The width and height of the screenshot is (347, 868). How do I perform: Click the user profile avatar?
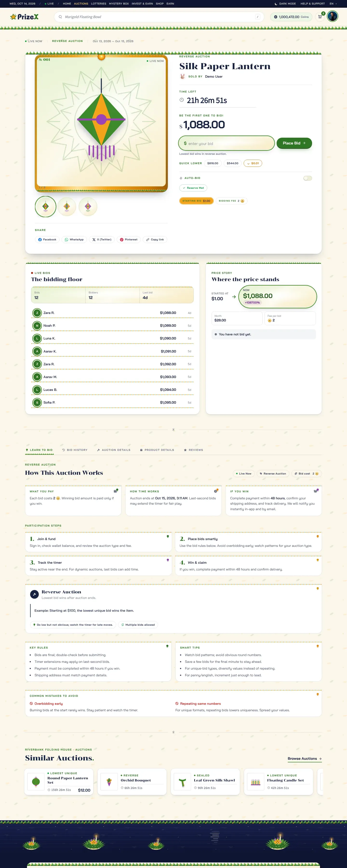(x=333, y=16)
